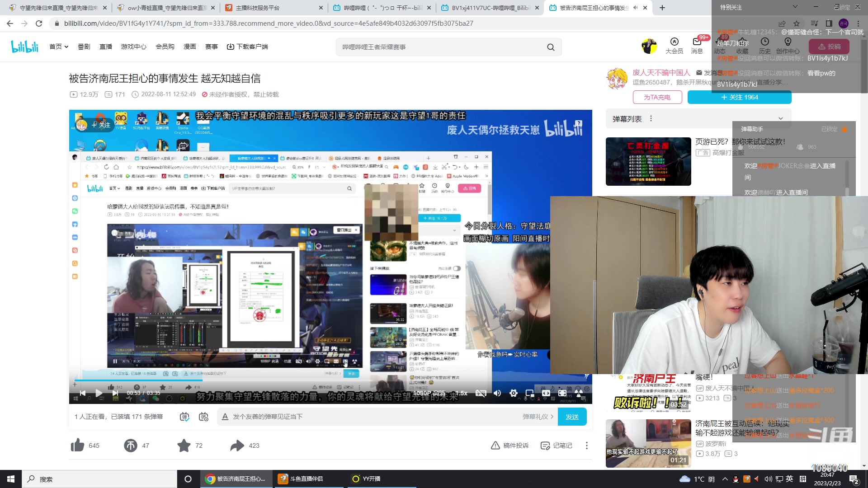
Task: Play the video using play button
Action: (x=99, y=393)
